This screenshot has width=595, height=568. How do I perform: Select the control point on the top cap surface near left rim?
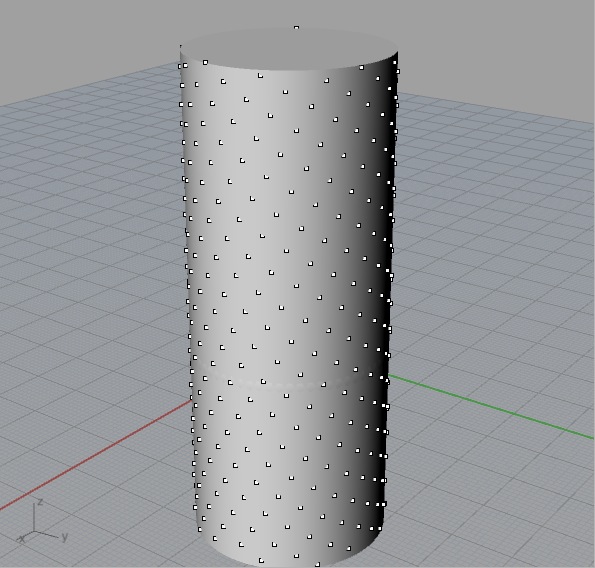[205, 62]
